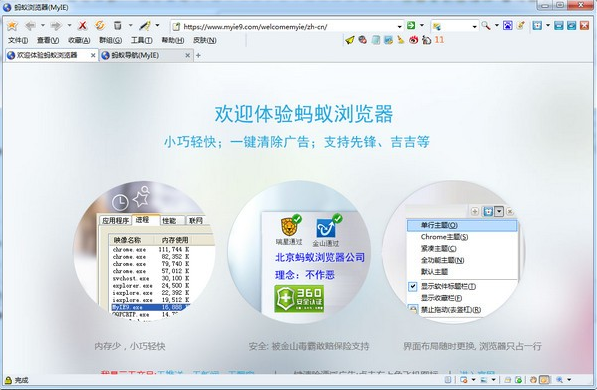Viewport: 597px width, 390px height.
Task: Open the search engine selector dropdown
Action: pyautogui.click(x=474, y=26)
